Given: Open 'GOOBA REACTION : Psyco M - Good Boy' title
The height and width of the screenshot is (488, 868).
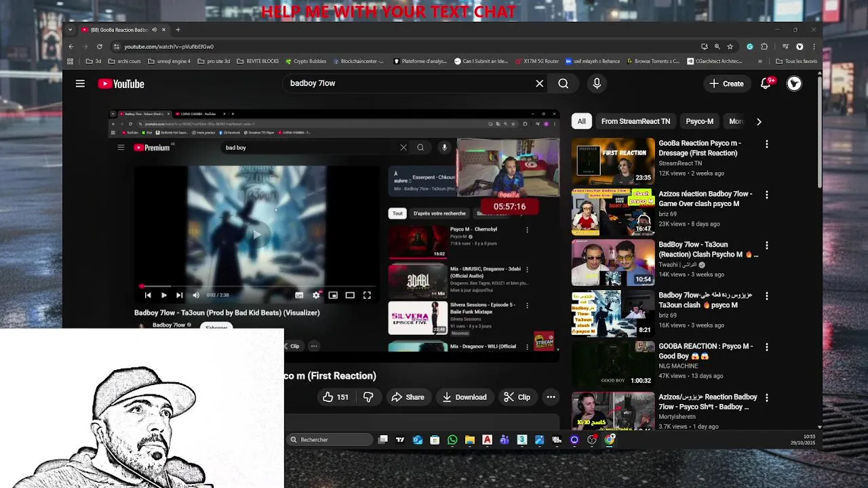Looking at the screenshot, I should (706, 351).
